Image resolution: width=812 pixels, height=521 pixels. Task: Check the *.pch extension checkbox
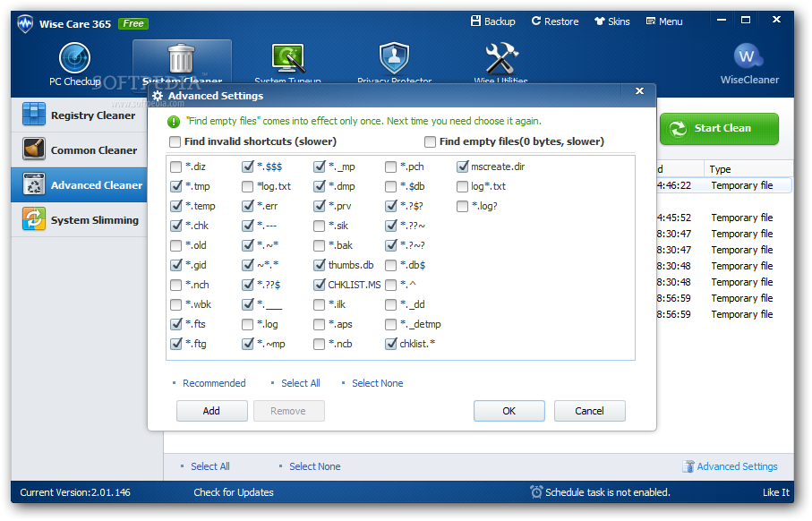(391, 167)
